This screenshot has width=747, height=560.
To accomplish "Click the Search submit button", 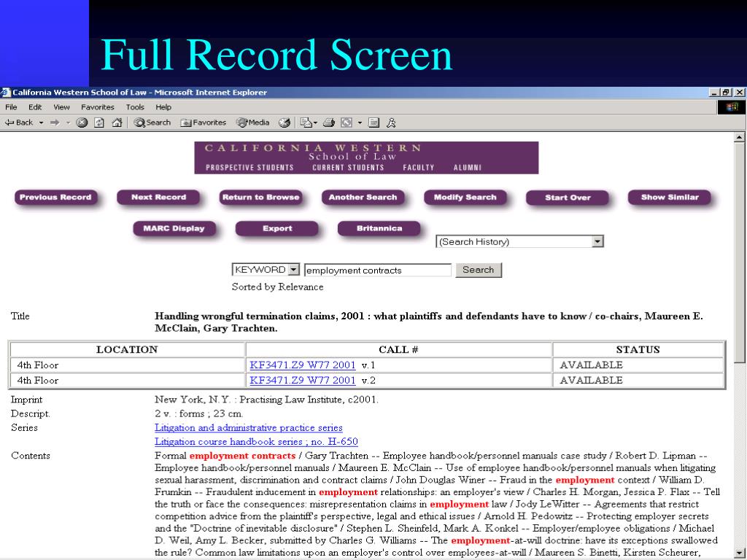I will (479, 270).
